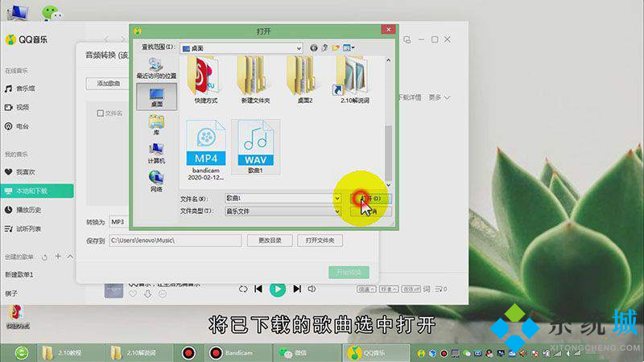Click the file list scroll up arrow
The image size is (644, 362).
(x=388, y=60)
